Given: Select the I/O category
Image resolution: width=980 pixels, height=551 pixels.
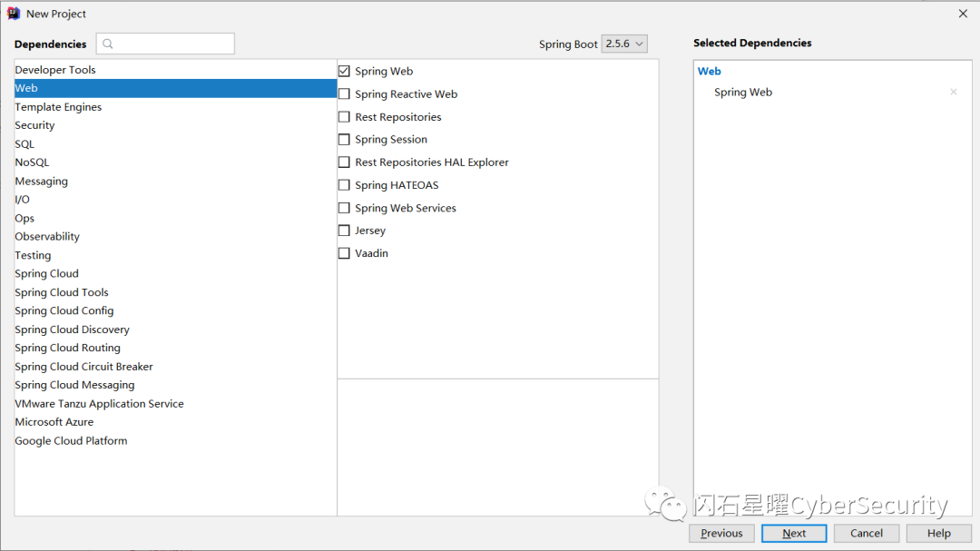Looking at the screenshot, I should coord(176,200).
